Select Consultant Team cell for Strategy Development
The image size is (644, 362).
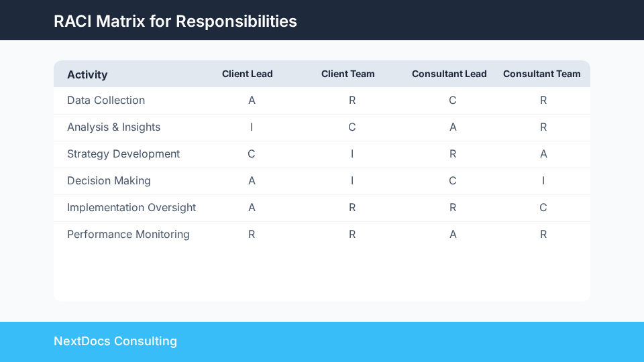pos(543,154)
